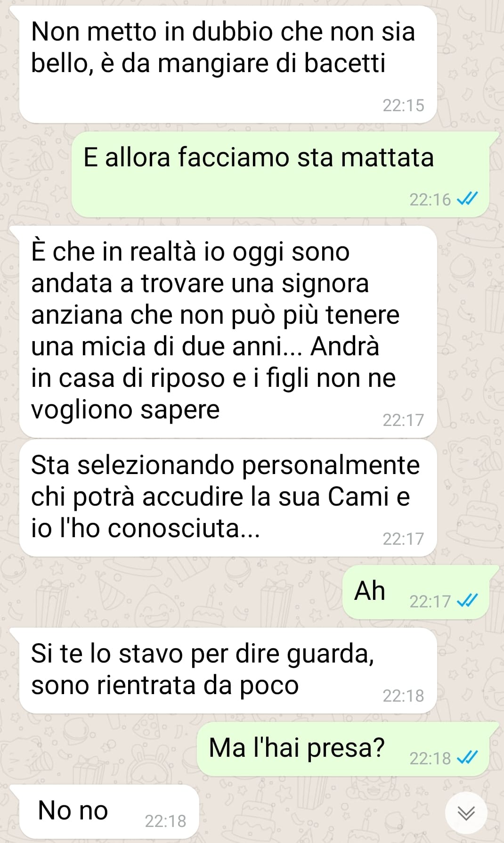Image resolution: width=504 pixels, height=843 pixels.
Task: Click the 22:18 timestamp next to 'No no'
Action: pyautogui.click(x=165, y=821)
